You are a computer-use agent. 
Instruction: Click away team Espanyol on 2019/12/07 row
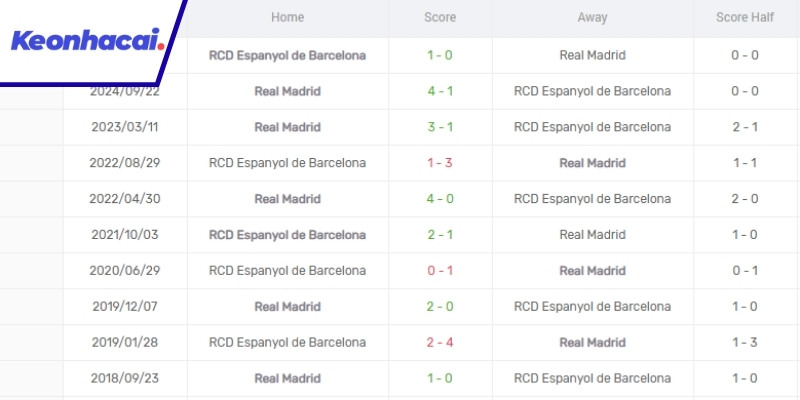tap(592, 307)
